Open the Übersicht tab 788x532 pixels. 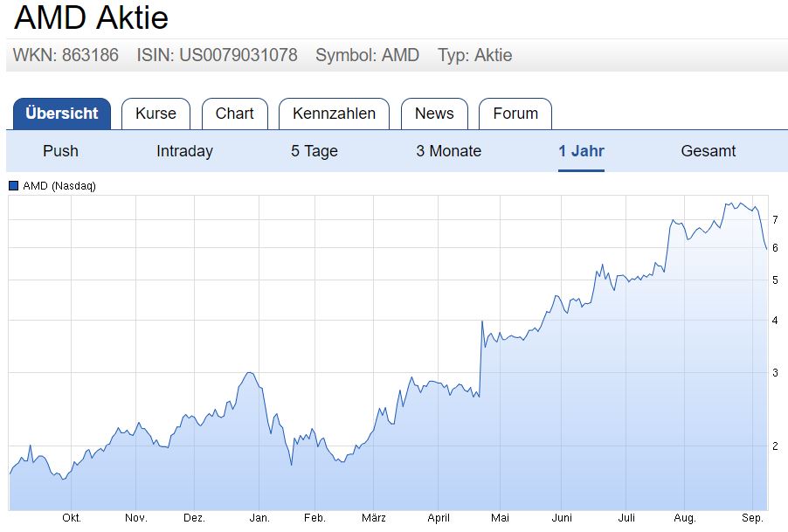(x=62, y=114)
